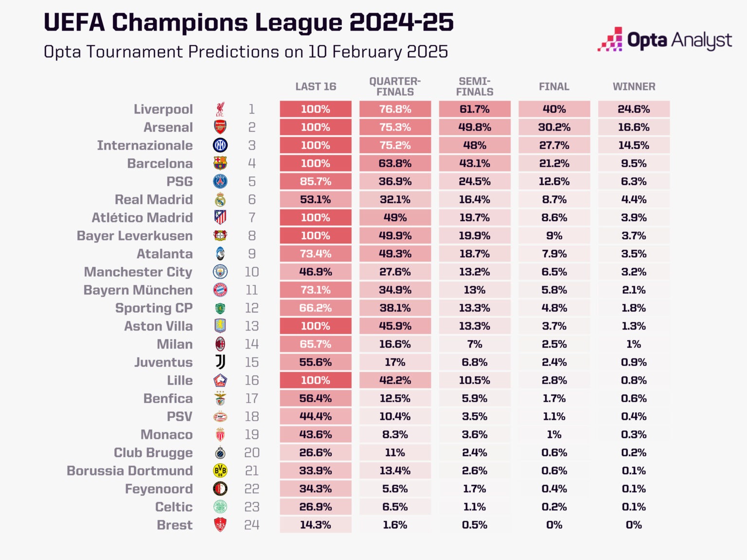Select the Juventus logo icon
Image resolution: width=747 pixels, height=560 pixels.
click(220, 362)
